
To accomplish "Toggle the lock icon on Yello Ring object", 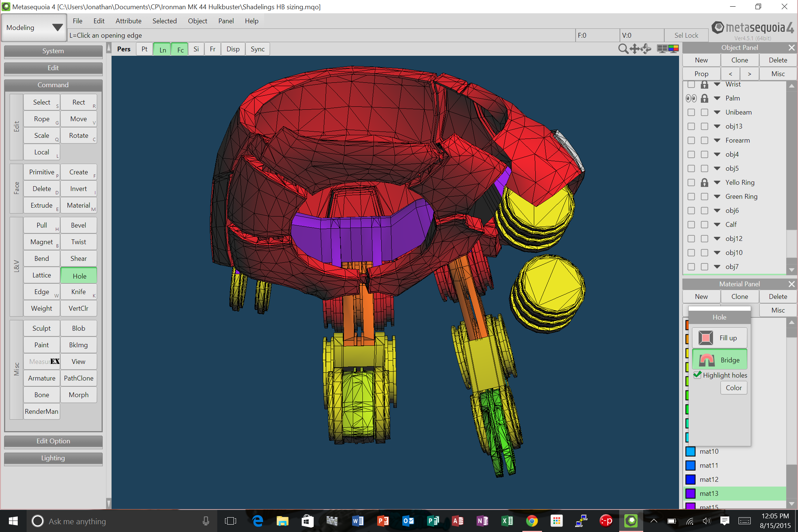I will coord(705,183).
